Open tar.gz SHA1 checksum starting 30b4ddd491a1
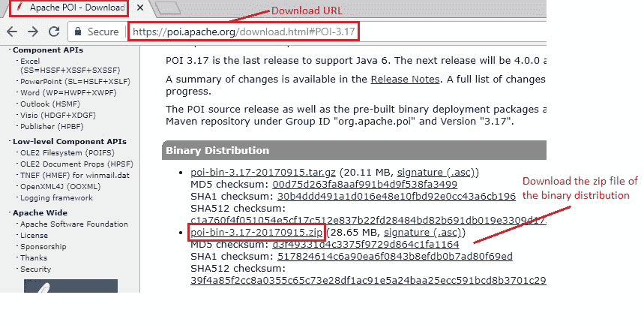 [x=397, y=196]
